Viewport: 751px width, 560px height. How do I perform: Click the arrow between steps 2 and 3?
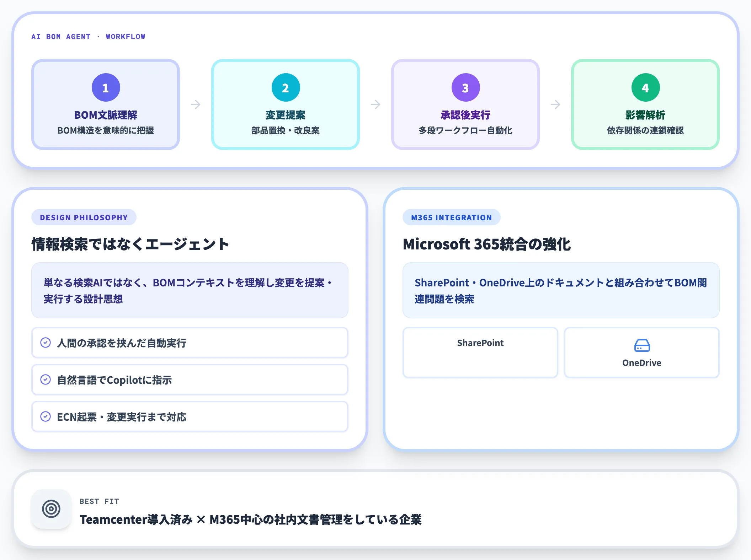click(x=375, y=104)
